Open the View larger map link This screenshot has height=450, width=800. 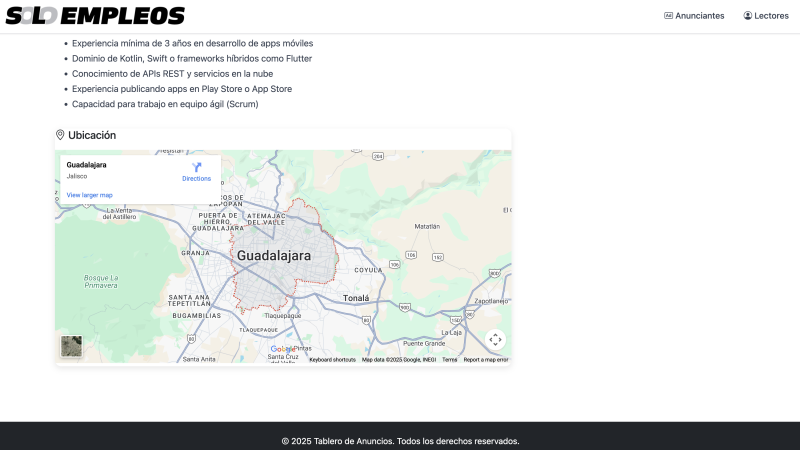89,195
